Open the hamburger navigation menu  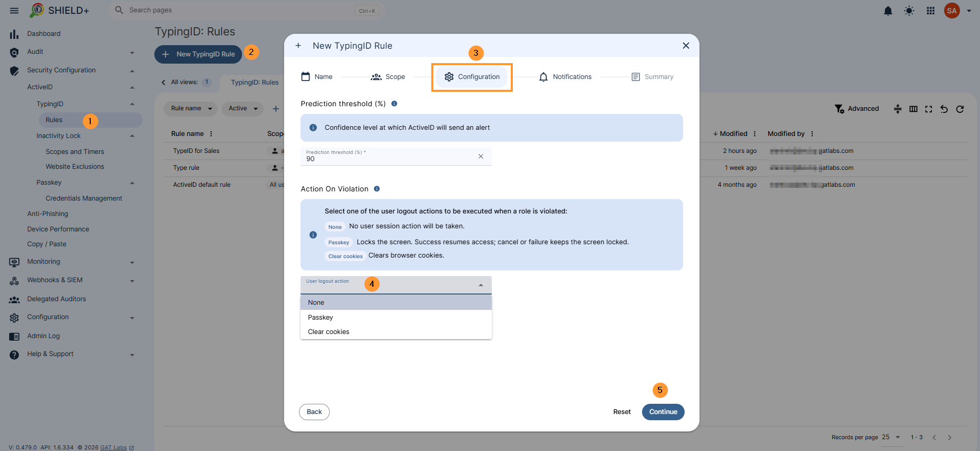[x=14, y=10]
